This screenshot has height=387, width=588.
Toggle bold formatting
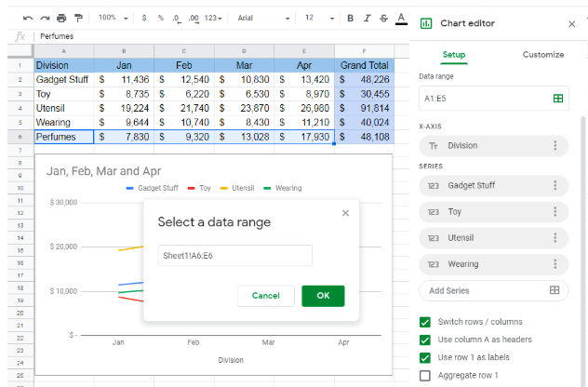pos(350,18)
